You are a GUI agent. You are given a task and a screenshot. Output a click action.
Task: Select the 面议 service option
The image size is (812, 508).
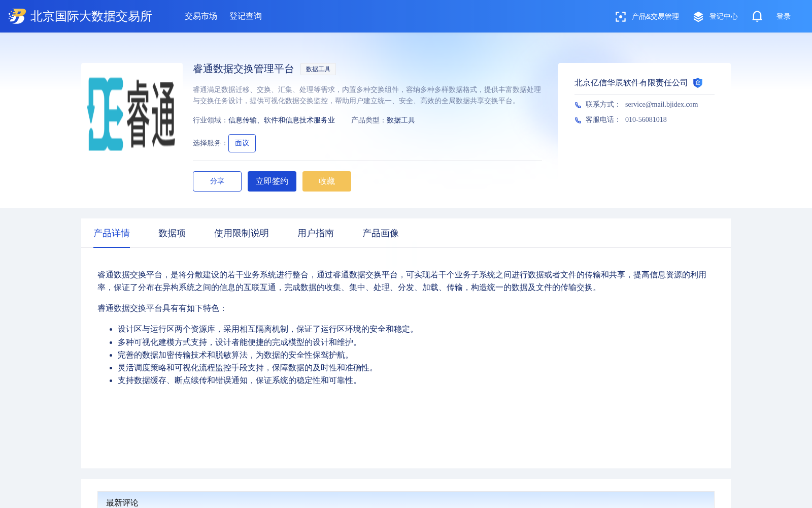point(242,143)
